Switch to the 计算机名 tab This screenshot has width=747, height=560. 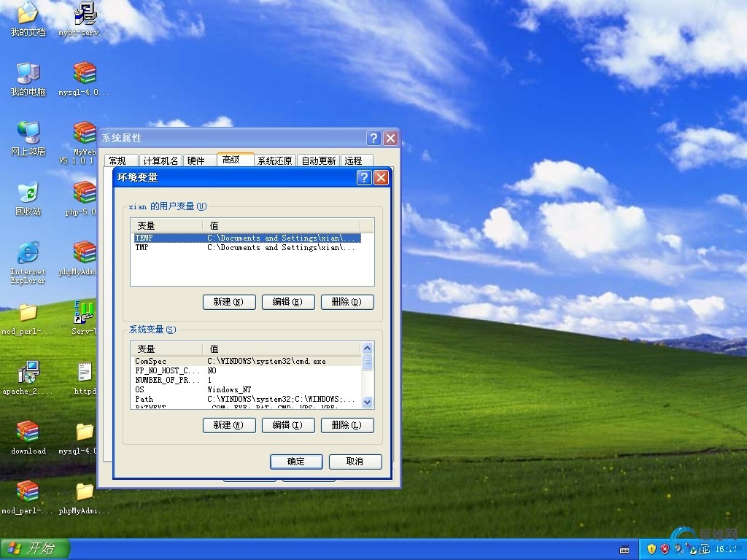(x=160, y=161)
